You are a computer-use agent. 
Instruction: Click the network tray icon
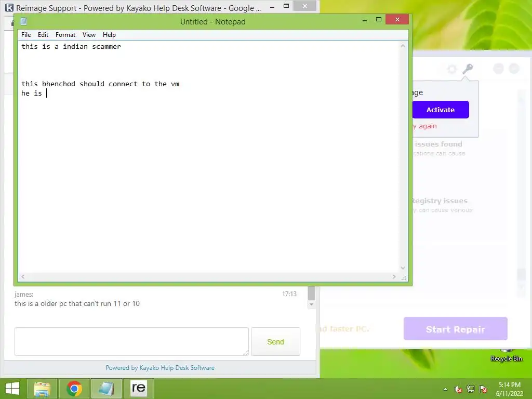tap(471, 389)
